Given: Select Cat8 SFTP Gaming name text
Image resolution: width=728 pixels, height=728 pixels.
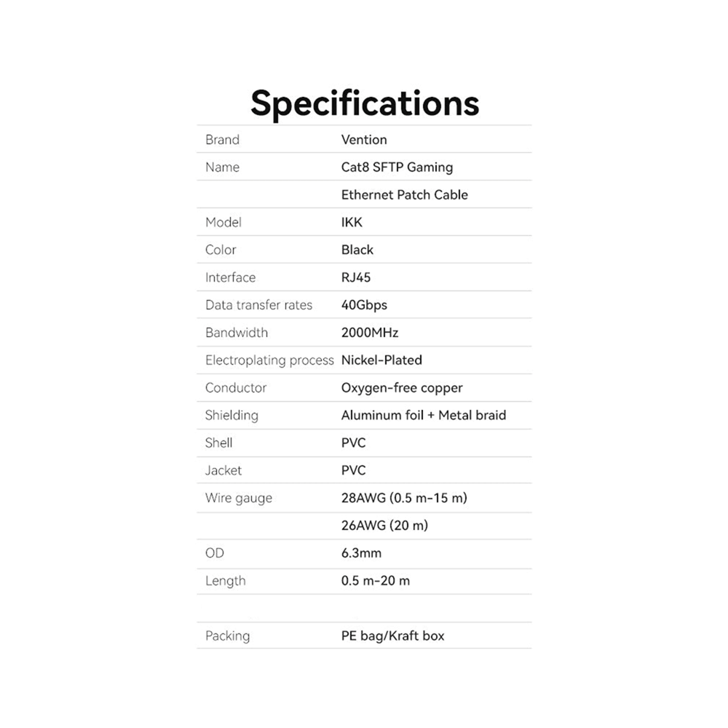Looking at the screenshot, I should click(397, 167).
